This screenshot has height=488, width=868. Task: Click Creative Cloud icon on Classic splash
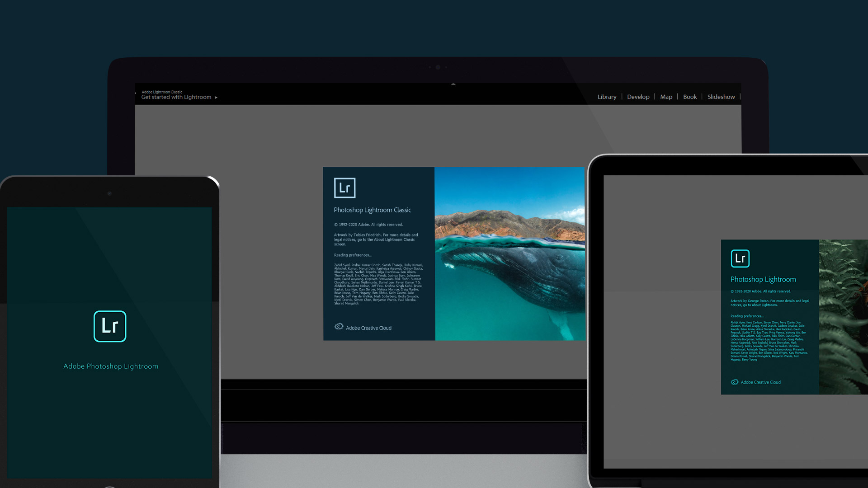click(339, 327)
